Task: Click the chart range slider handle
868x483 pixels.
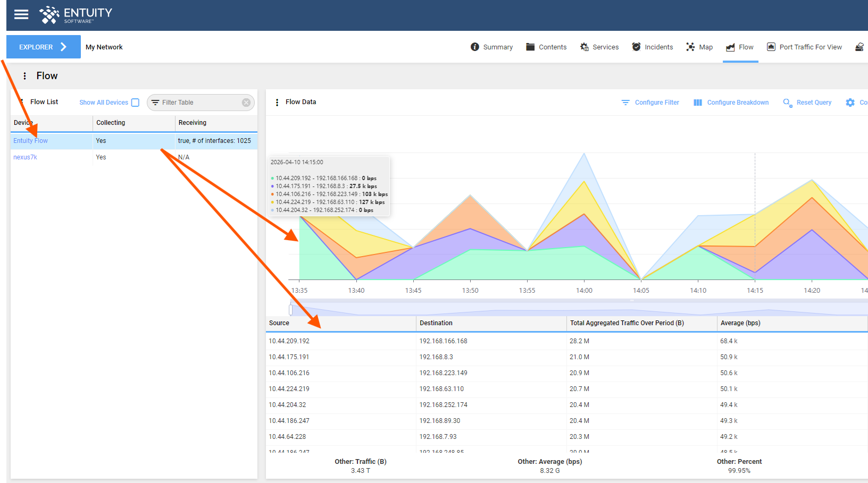Action: click(x=291, y=309)
